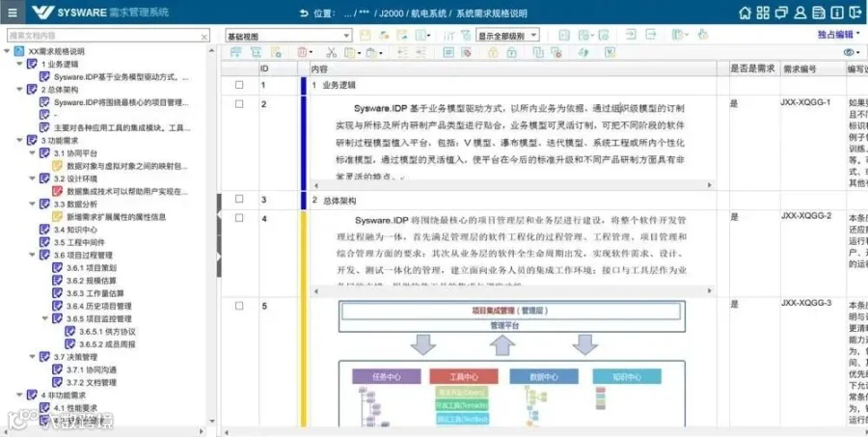Viewport: 868px width, 437px height.
Task: Select 3.7.2 文档管理 in the tree
Action: (92, 383)
